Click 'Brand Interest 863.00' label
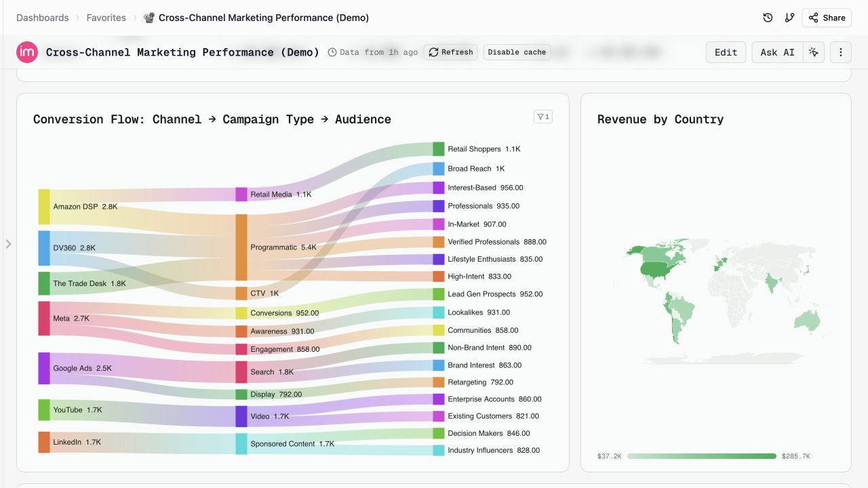This screenshot has width=868, height=488. (x=484, y=365)
